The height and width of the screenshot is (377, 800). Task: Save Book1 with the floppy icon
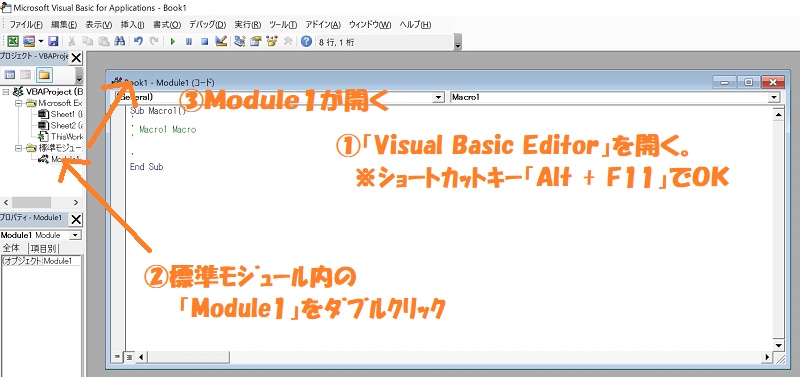pyautogui.click(x=54, y=41)
